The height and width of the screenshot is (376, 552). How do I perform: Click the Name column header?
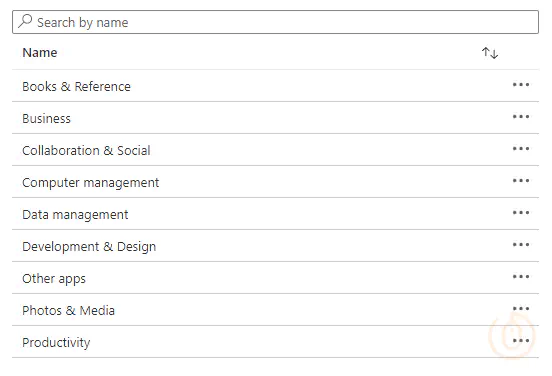point(39,52)
